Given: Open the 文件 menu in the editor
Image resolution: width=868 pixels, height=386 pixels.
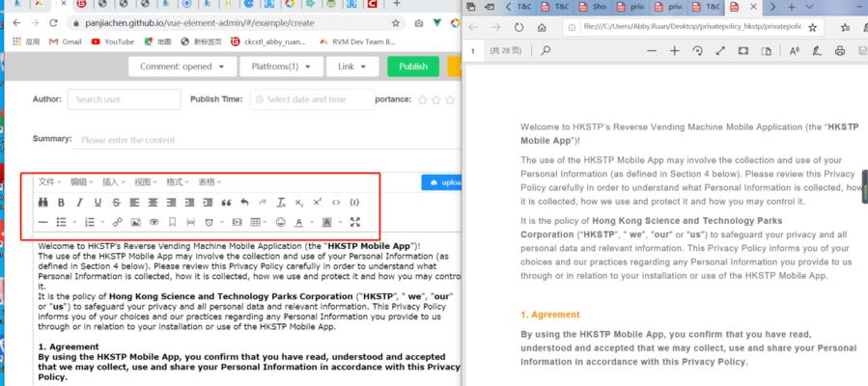Looking at the screenshot, I should (50, 182).
